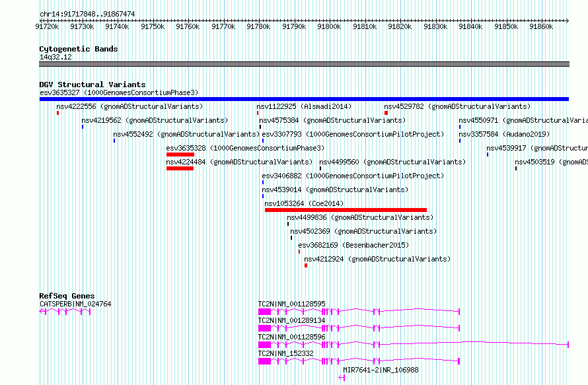The height and width of the screenshot is (385, 588).
Task: Click chr14:91717848..91867474 coordinates text
Action: (x=87, y=14)
